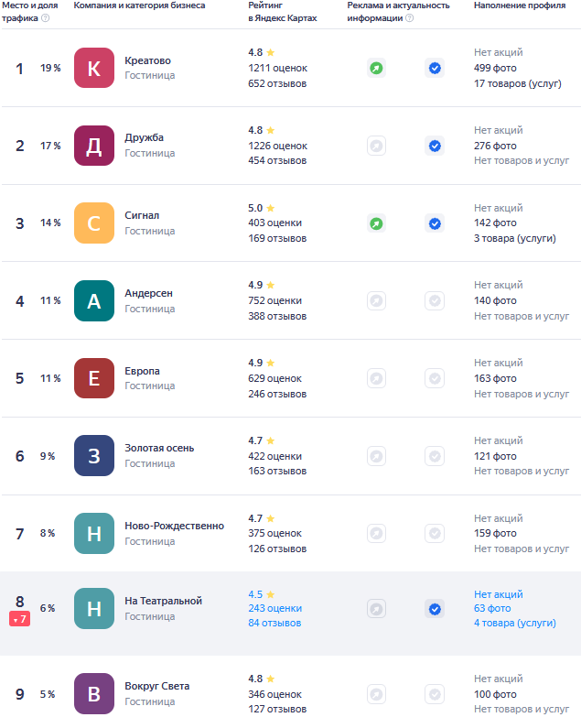Click the green advertising icon for Креатово
The height and width of the screenshot is (728, 581).
pos(376,68)
